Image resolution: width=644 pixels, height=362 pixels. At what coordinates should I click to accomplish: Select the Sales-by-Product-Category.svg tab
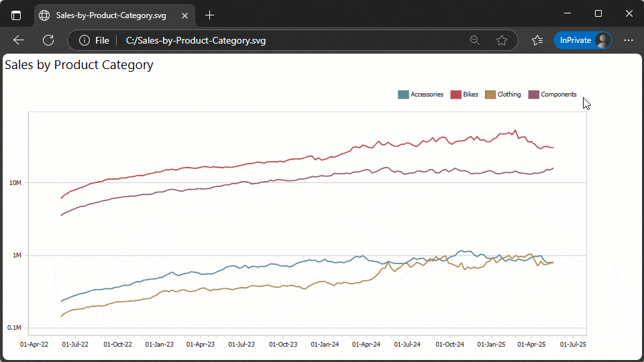coord(107,15)
